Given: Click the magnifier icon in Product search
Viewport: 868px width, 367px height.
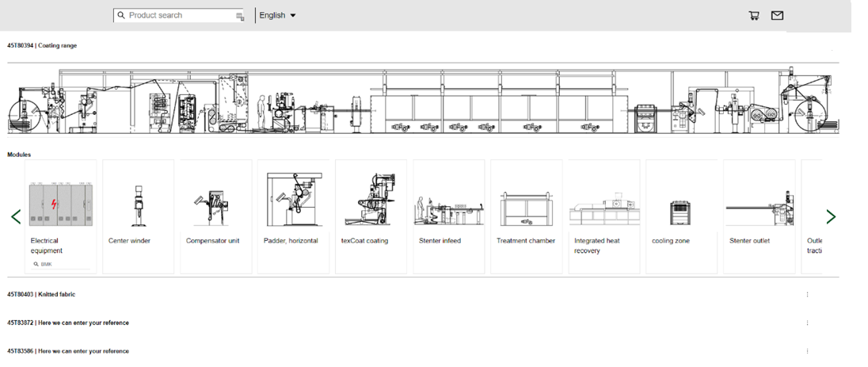Looking at the screenshot, I should [x=121, y=15].
